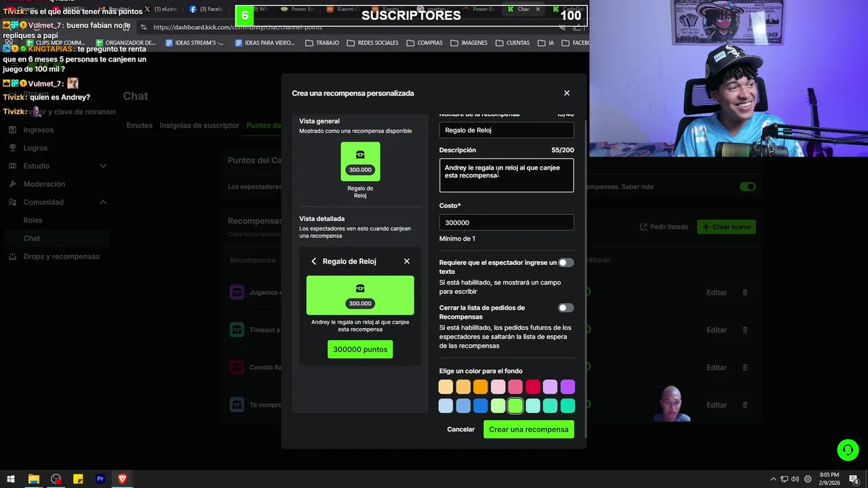Screen dimensions: 868x488
Task: Open the COMPRAS bookmark folder
Action: click(425, 43)
